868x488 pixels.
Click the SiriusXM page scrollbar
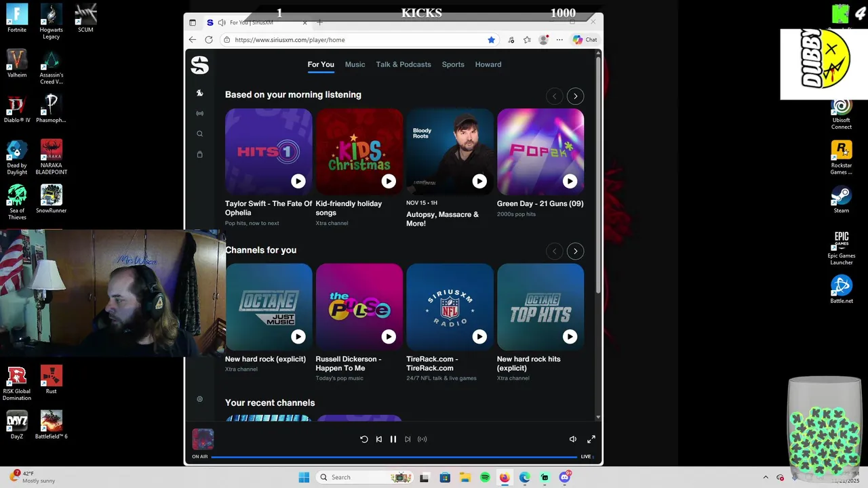coord(598,176)
